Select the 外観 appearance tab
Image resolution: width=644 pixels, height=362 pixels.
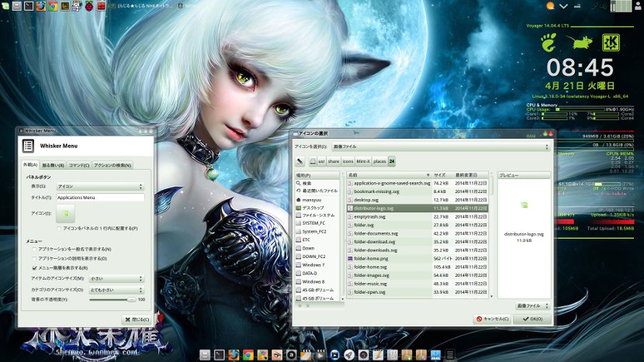coord(30,165)
